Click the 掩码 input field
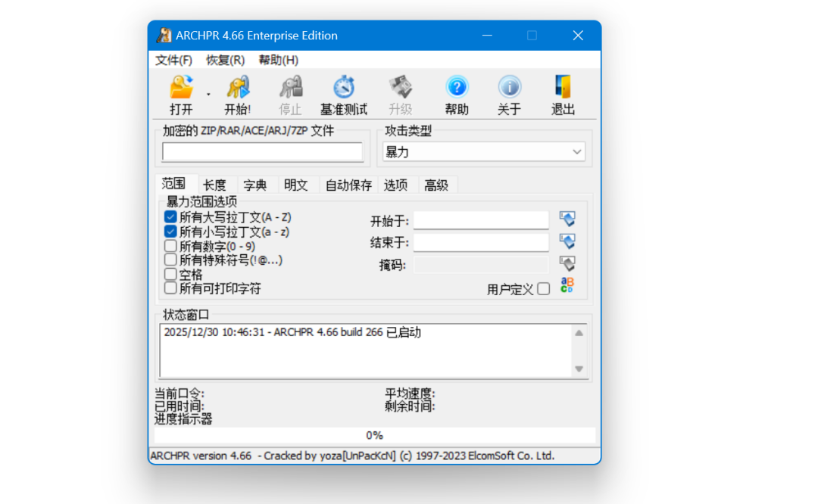This screenshot has width=818, height=504. pyautogui.click(x=481, y=265)
